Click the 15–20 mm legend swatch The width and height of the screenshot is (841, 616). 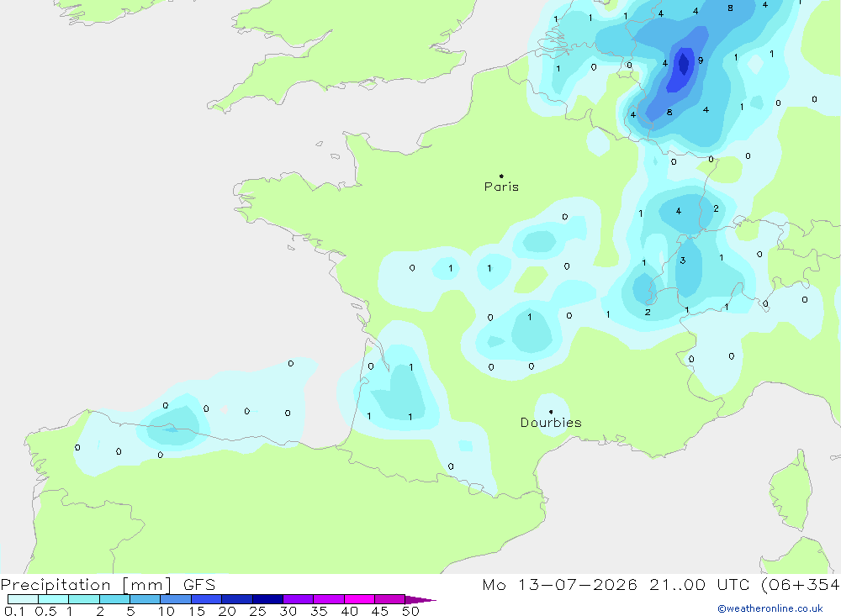pyautogui.click(x=207, y=599)
